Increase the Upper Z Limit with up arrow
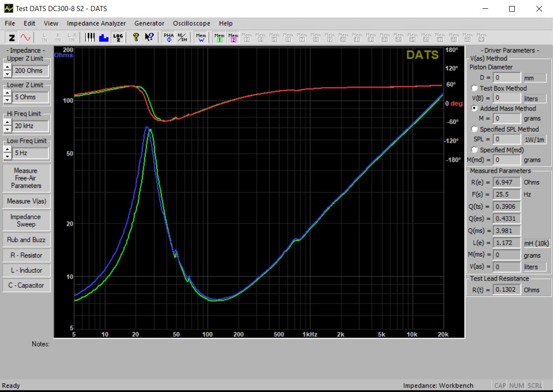553x392 pixels. (x=7, y=67)
